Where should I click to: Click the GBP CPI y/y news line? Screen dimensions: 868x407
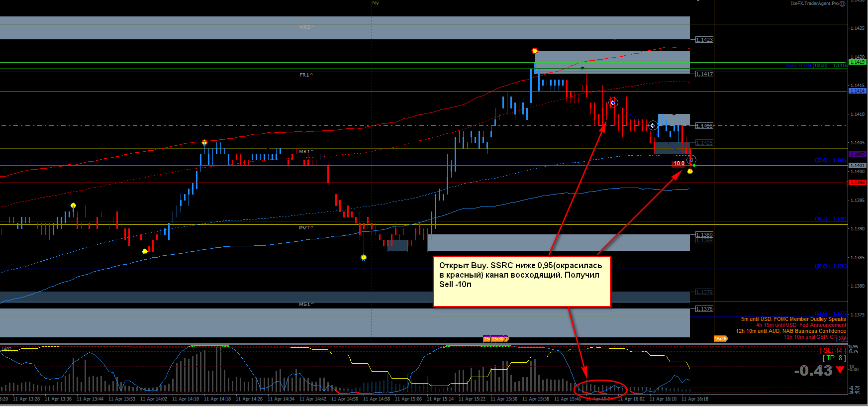(x=815, y=337)
